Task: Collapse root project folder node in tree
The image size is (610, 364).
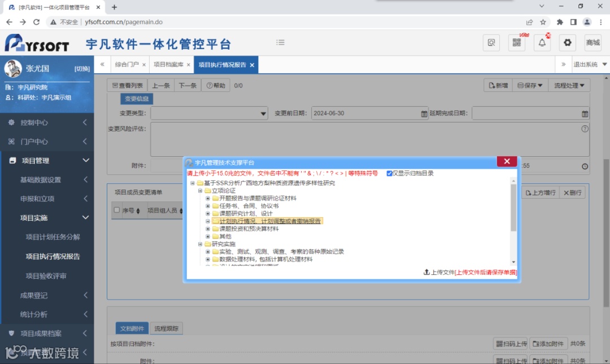Action: coord(192,183)
